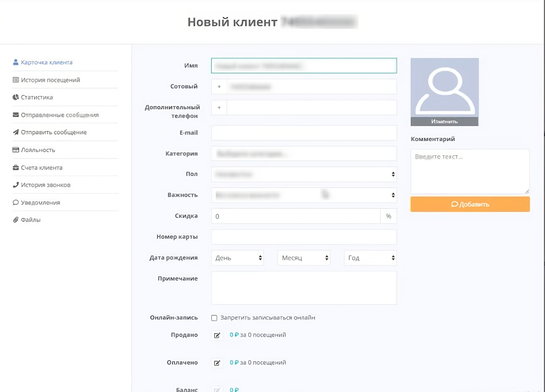Click the statistics pie chart icon

(16, 97)
